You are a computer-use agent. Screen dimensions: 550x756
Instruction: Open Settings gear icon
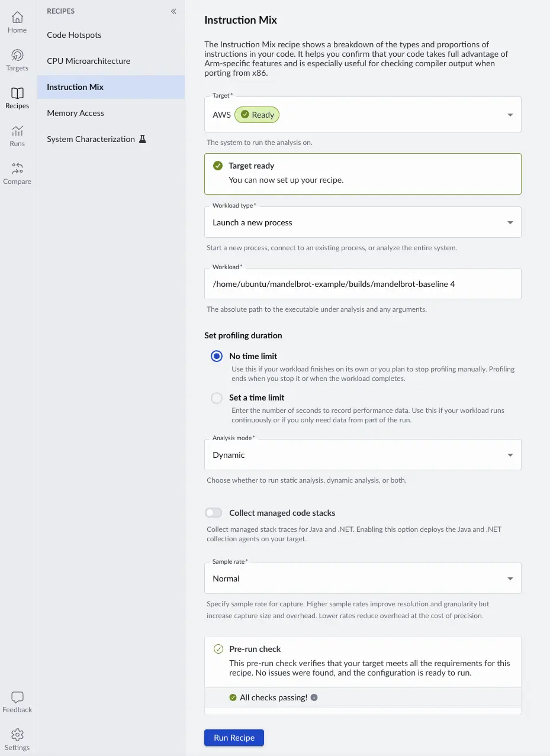pyautogui.click(x=17, y=735)
